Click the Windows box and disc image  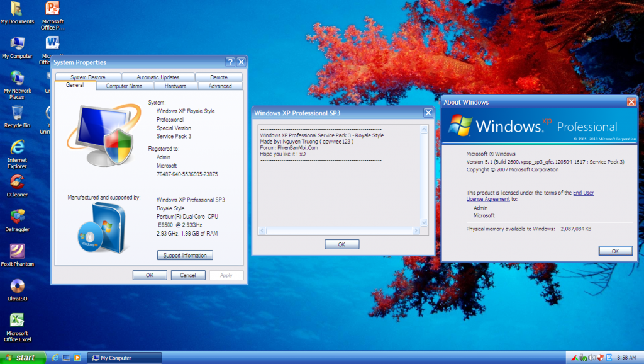(x=101, y=227)
